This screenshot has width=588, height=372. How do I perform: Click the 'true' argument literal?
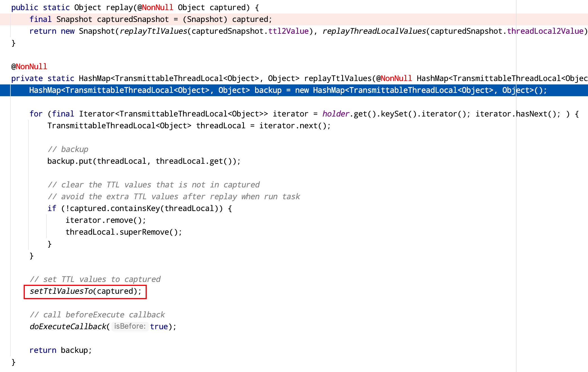pyautogui.click(x=159, y=327)
